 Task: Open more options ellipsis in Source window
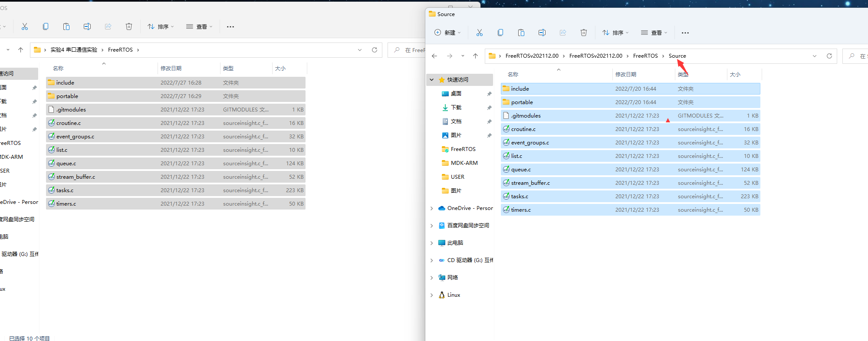[685, 33]
